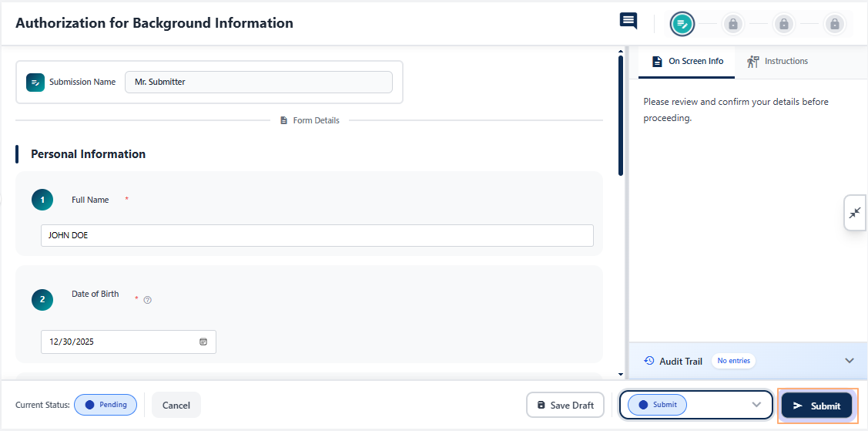Switch to the Instructions tab

(x=777, y=62)
